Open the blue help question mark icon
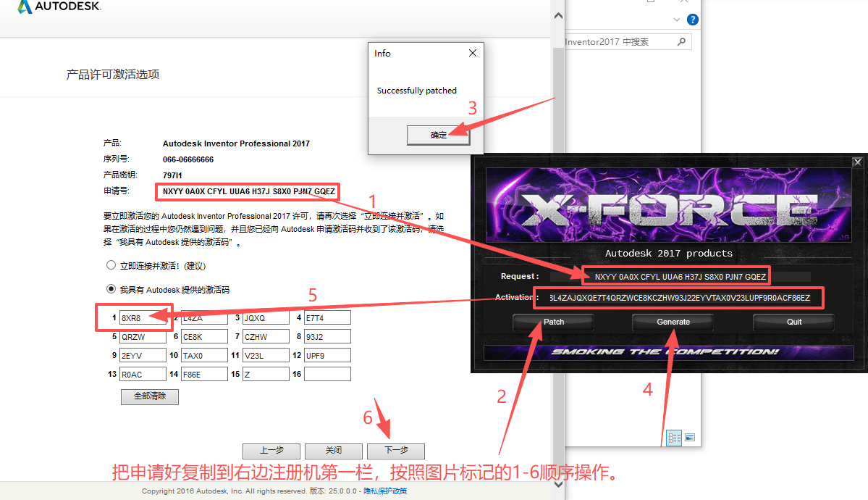Screen dimensions: 868x500 point(692,20)
